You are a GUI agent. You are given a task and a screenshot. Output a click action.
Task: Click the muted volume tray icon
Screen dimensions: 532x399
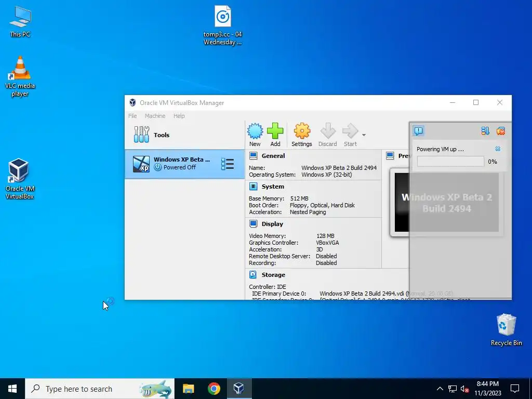[464, 389]
